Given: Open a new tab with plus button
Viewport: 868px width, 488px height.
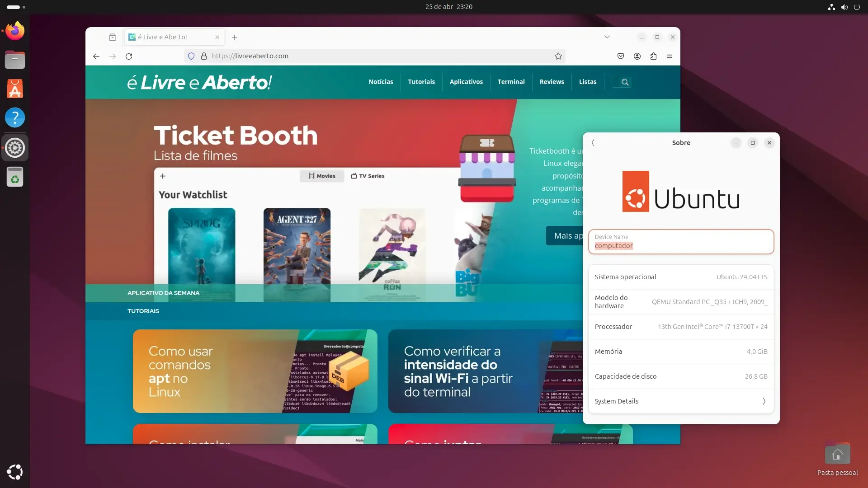Looking at the screenshot, I should coord(234,37).
